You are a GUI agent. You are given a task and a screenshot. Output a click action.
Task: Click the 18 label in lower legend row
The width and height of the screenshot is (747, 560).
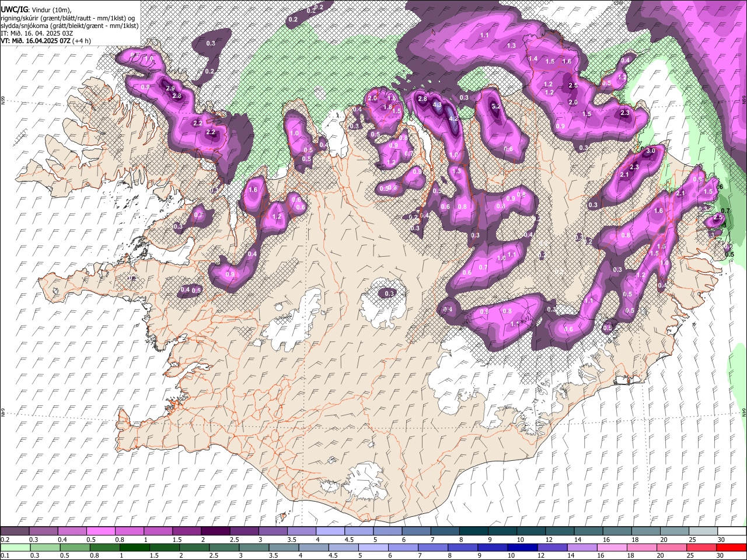pyautogui.click(x=630, y=556)
